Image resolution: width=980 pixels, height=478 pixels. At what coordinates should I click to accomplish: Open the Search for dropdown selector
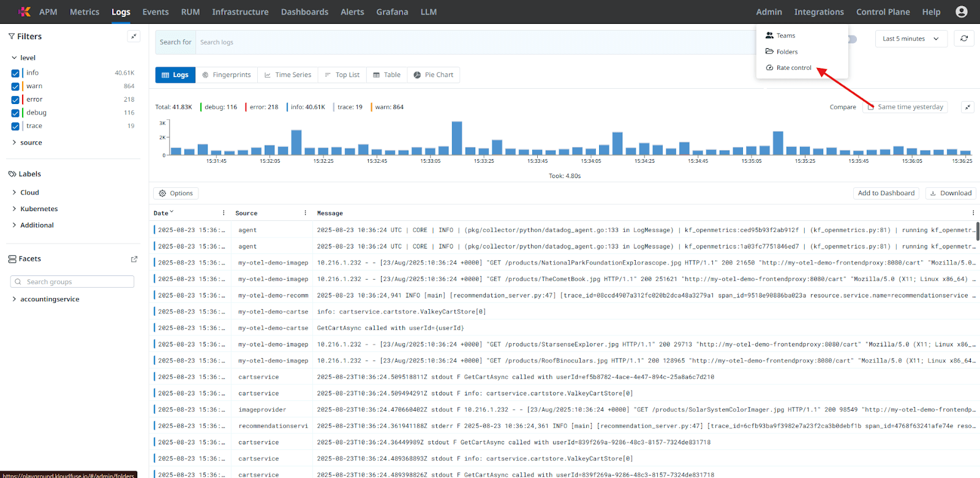(175, 42)
